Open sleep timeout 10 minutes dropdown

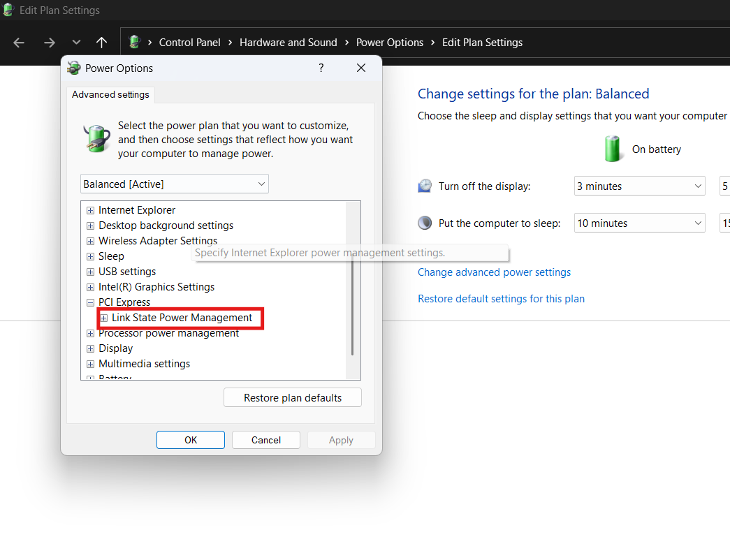[640, 223]
